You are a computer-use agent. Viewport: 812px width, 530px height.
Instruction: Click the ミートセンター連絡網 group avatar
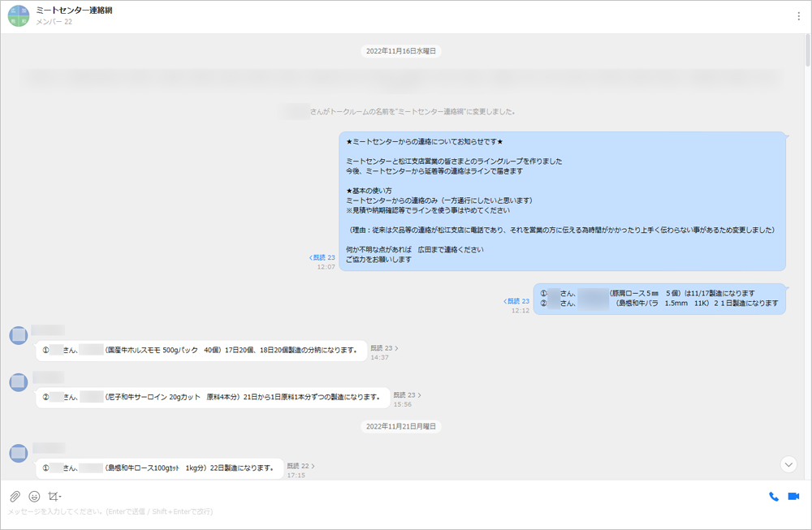[x=18, y=16]
